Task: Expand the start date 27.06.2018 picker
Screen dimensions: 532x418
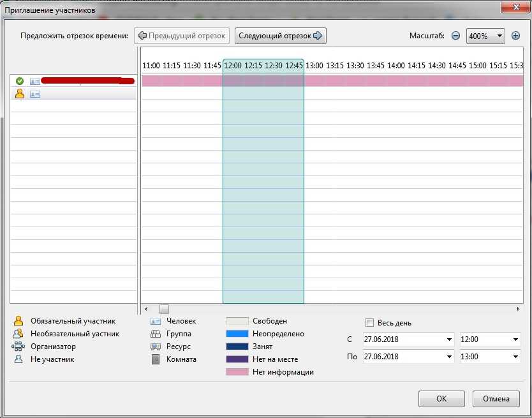Action: point(450,340)
